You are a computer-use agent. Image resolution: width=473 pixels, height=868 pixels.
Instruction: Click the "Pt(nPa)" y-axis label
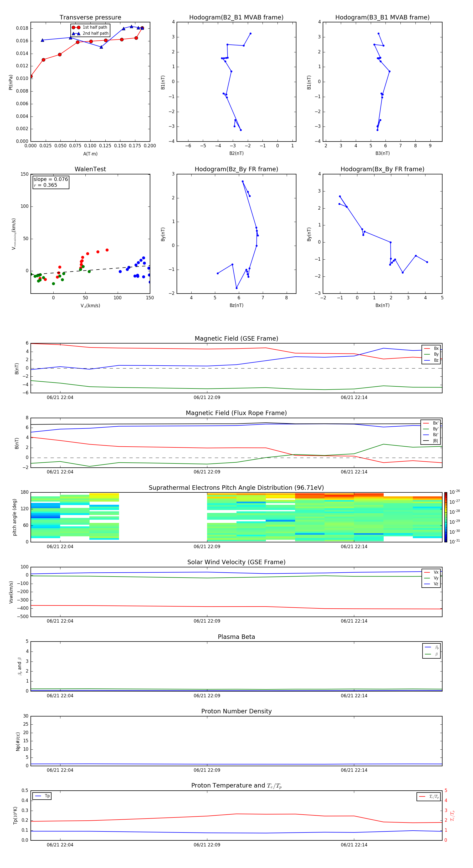pos(11,82)
